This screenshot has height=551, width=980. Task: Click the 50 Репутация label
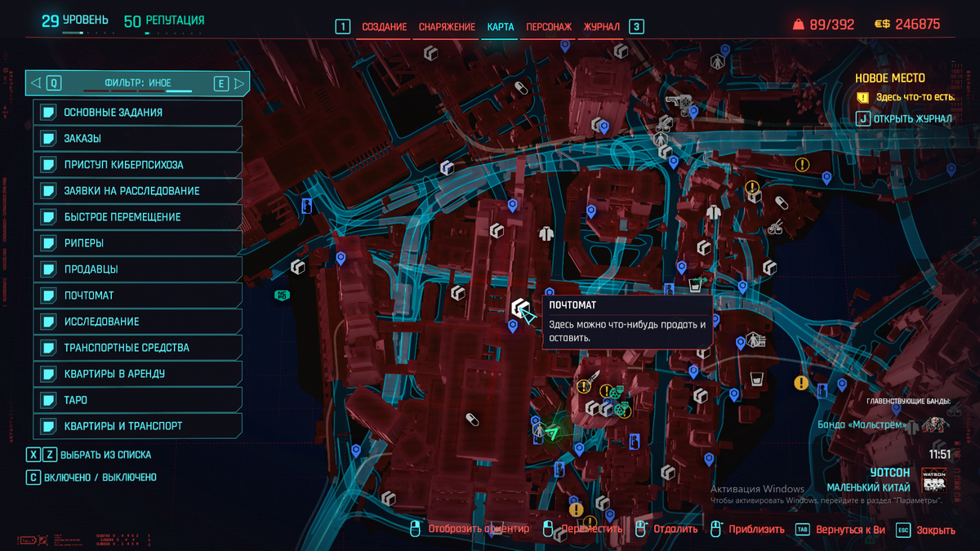click(x=164, y=20)
